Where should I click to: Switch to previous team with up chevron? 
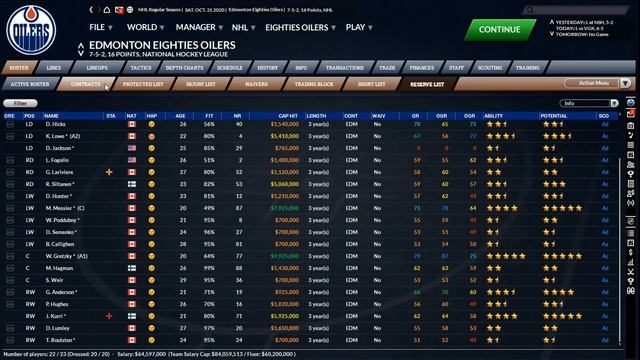click(x=81, y=45)
